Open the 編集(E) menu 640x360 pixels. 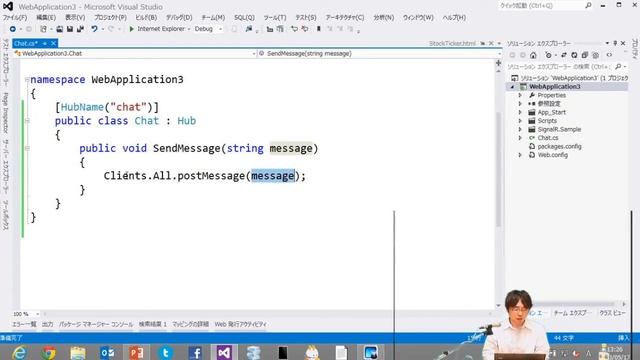tap(46, 18)
